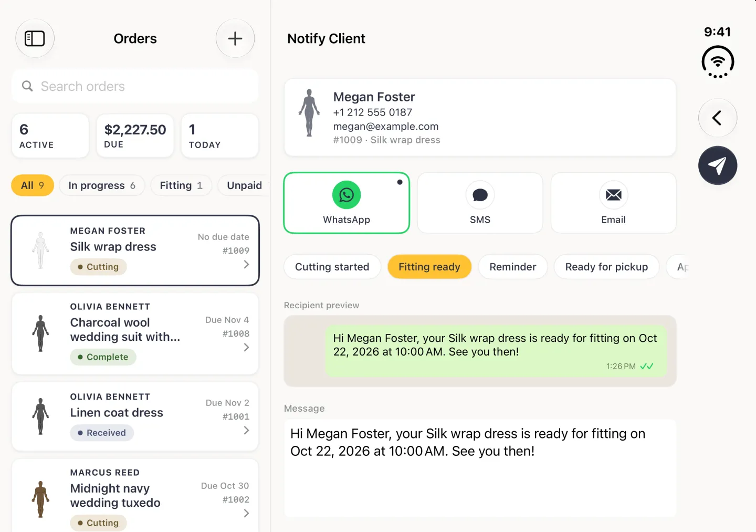Choose the Fitting ready template
756x532 pixels.
[429, 267]
